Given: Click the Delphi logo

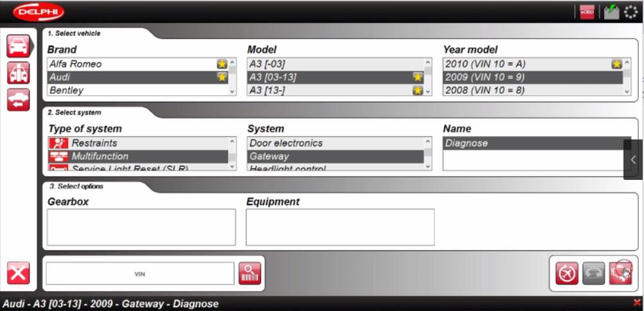Looking at the screenshot, I should [x=38, y=12].
